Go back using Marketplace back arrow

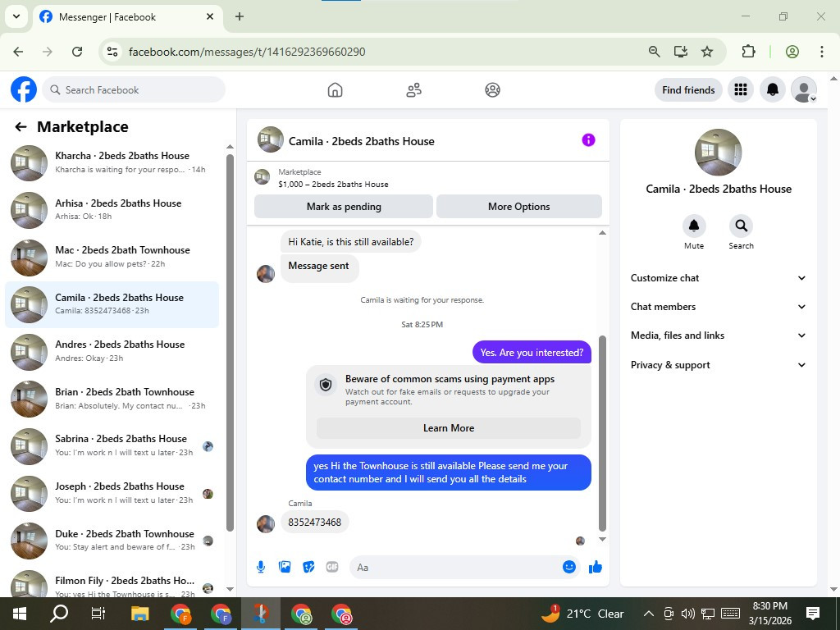[21, 127]
